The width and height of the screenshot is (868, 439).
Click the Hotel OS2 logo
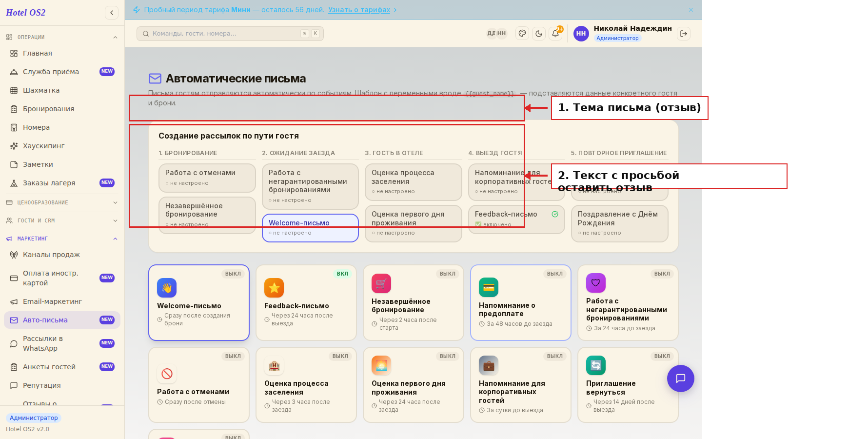[x=26, y=13]
